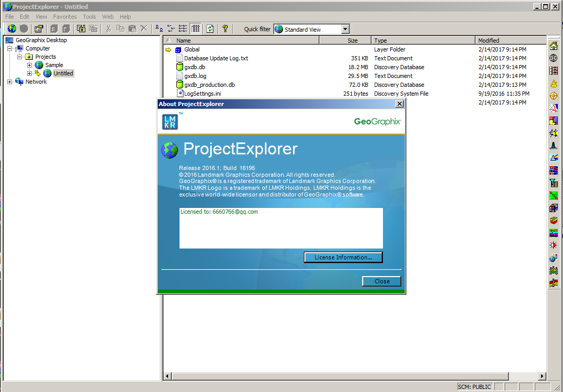The width and height of the screenshot is (563, 392).
Task: Select the gxdb.db file
Action: (194, 67)
